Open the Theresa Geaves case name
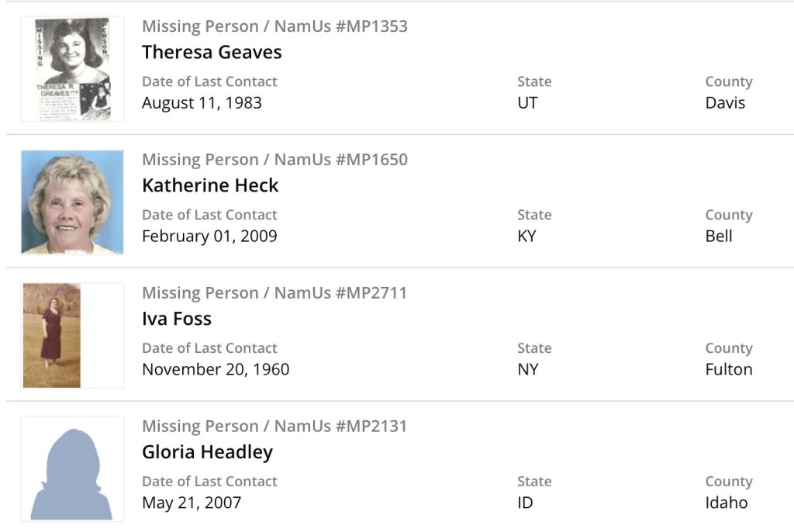Viewport: 794px width, 532px height. click(x=212, y=52)
